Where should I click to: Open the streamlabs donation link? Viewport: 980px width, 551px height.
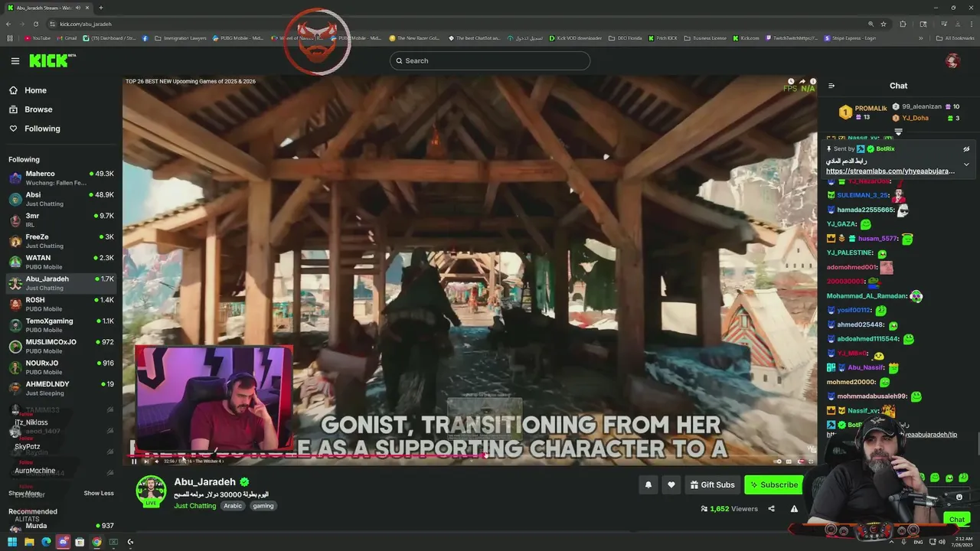click(890, 171)
